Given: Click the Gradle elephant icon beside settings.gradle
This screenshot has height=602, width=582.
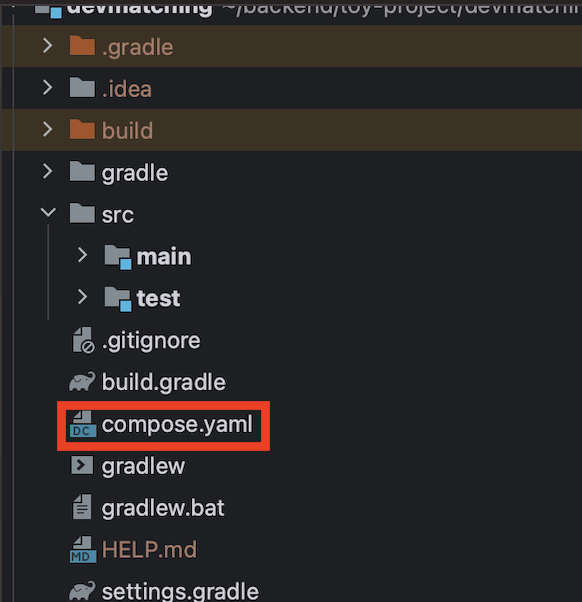Looking at the screenshot, I should tap(82, 591).
